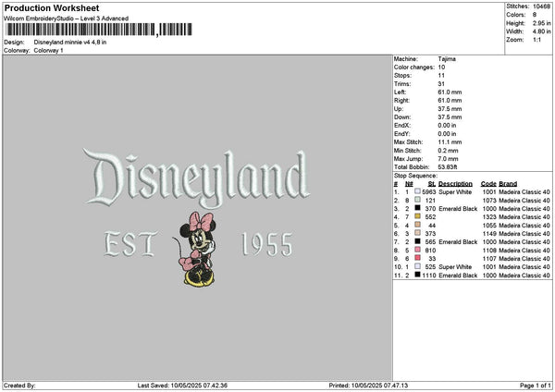Click the tan swatch with code 1055
This screenshot has height=392, width=555.
418,225
